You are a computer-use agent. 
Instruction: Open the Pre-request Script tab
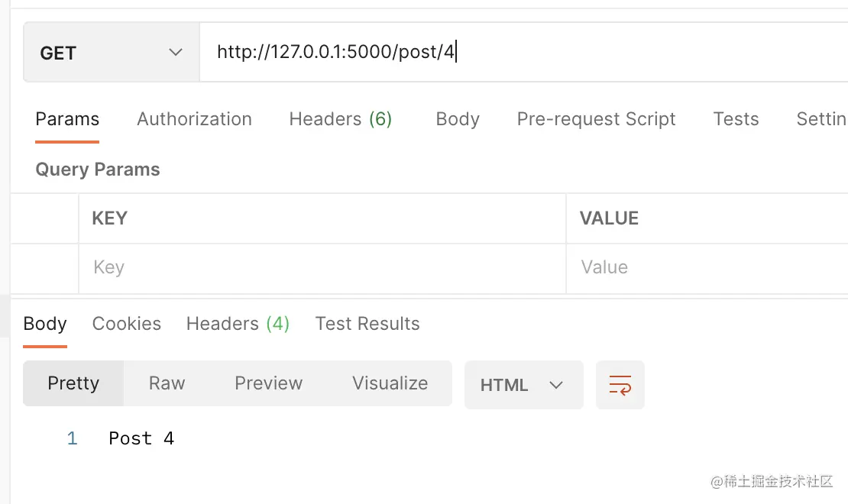[596, 119]
